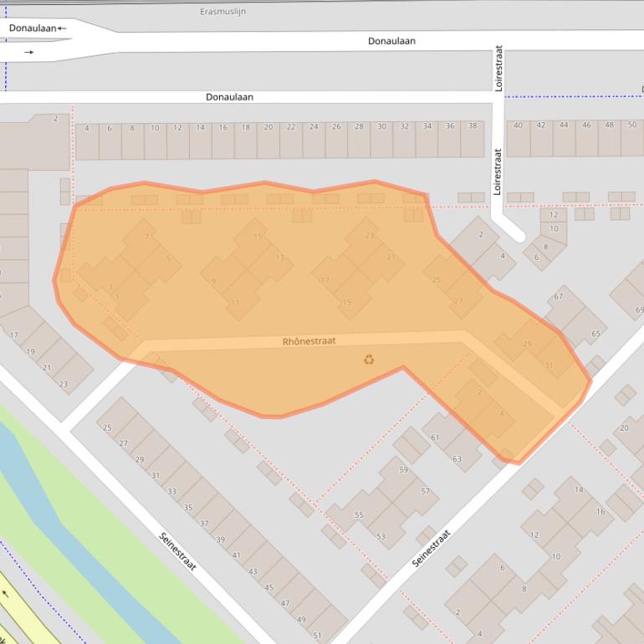The height and width of the screenshot is (644, 644).
Task: Click house number 50 at top right
Action: click(x=631, y=125)
